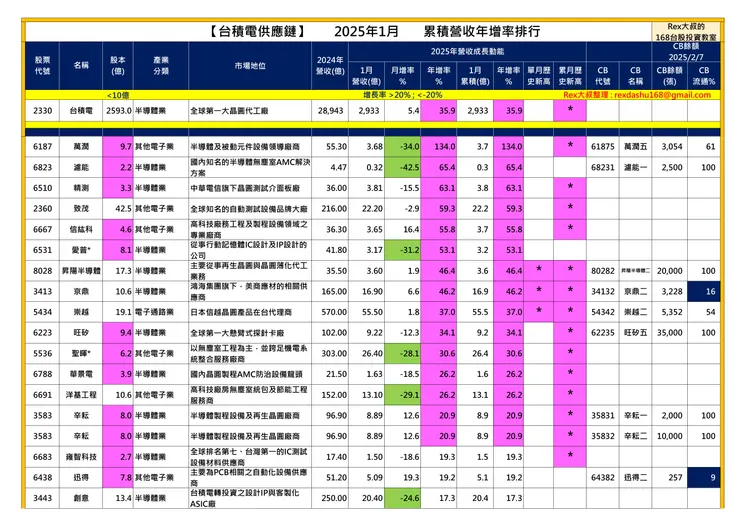Select the 股票代號 column header

click(x=42, y=66)
